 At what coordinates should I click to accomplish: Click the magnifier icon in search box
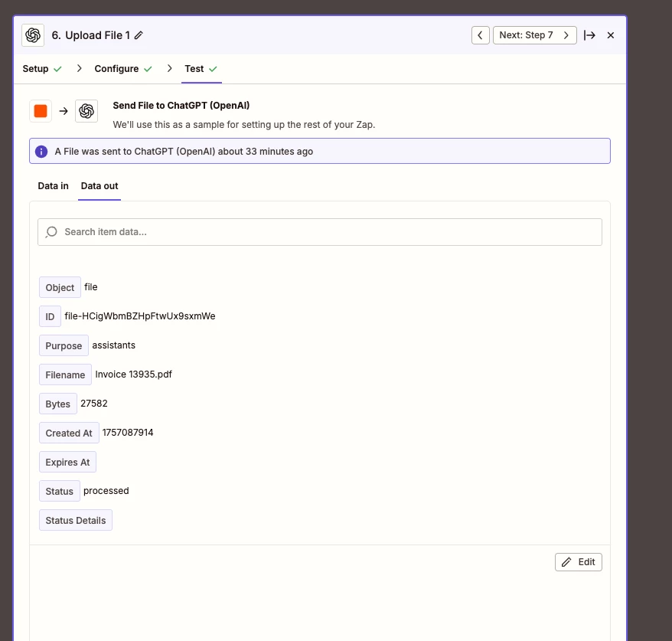[x=51, y=232]
